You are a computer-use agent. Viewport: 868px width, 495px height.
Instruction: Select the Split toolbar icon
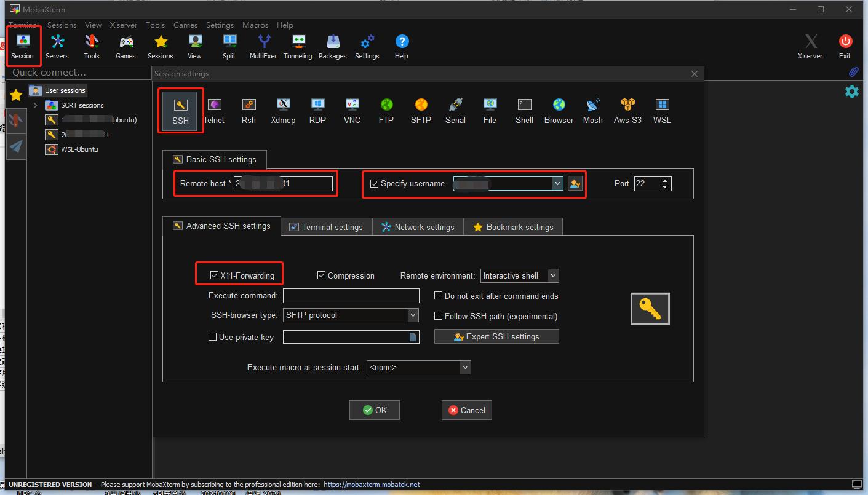[x=229, y=46]
